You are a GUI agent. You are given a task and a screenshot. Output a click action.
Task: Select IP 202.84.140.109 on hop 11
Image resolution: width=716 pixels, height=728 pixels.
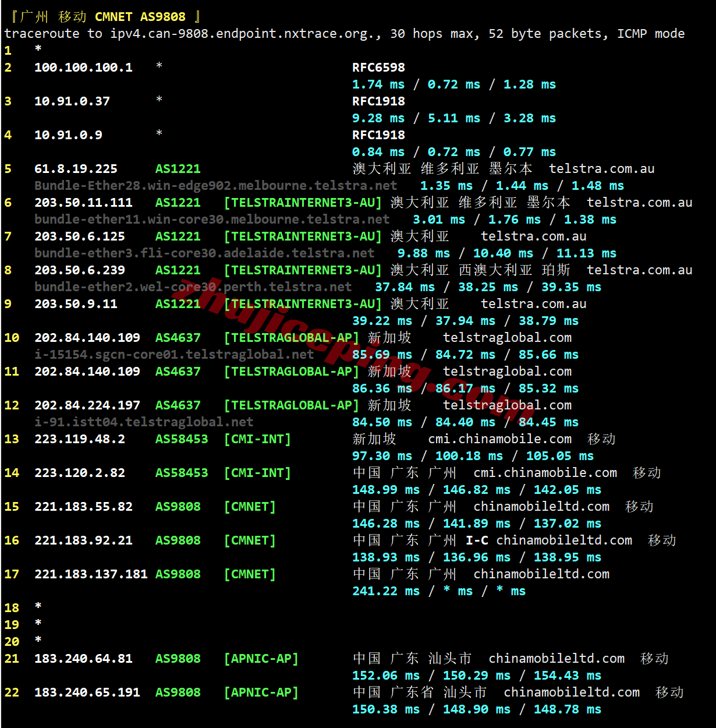pos(87,372)
